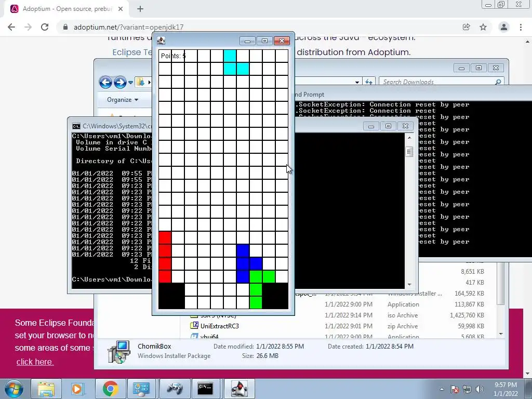Click the cmd icon in the System32 title bar

[x=76, y=126]
